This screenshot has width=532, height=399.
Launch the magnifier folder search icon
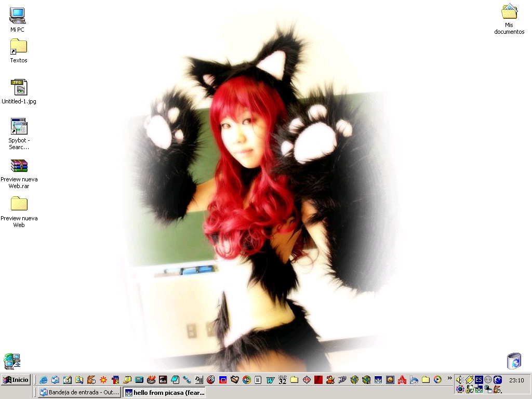pyautogui.click(x=79, y=380)
